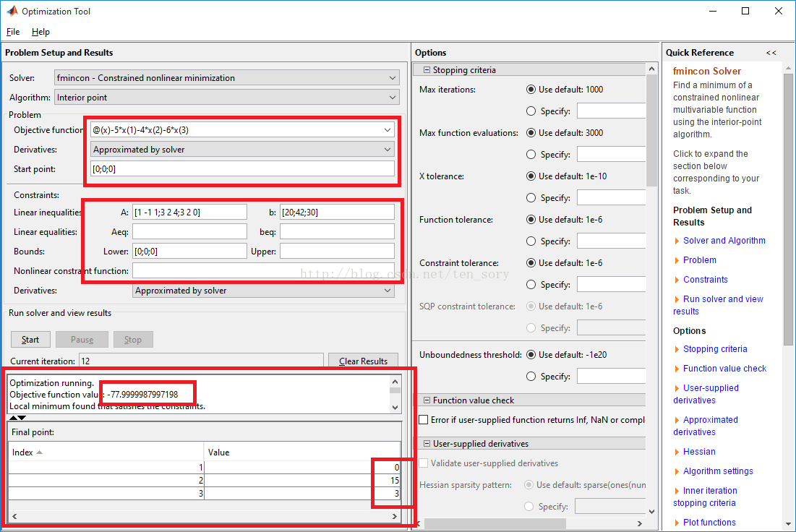This screenshot has height=532, width=796.
Task: Click the right arrow of Final point scrollbar
Action: [x=395, y=516]
